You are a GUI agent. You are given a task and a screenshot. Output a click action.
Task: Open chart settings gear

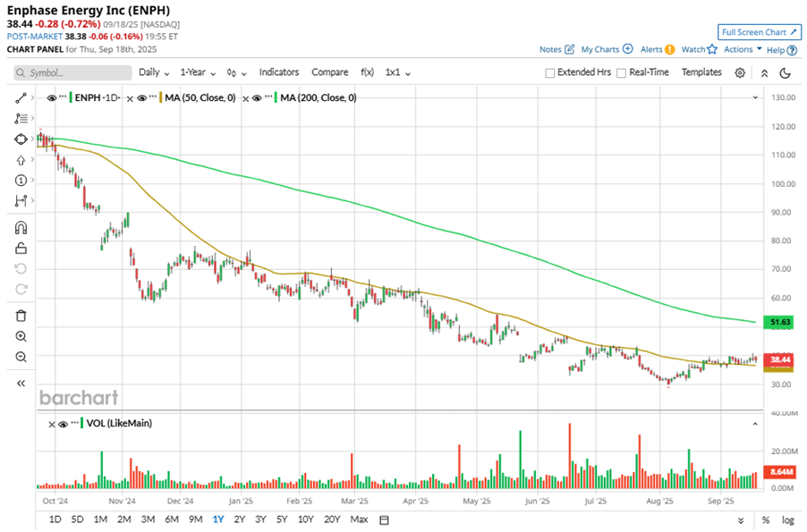[x=740, y=72]
